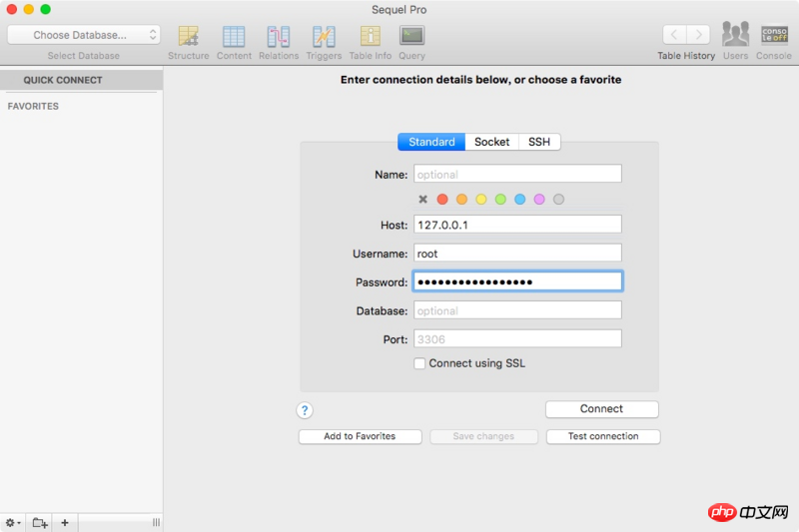Open the Structure view
The width and height of the screenshot is (799, 532).
click(x=188, y=43)
